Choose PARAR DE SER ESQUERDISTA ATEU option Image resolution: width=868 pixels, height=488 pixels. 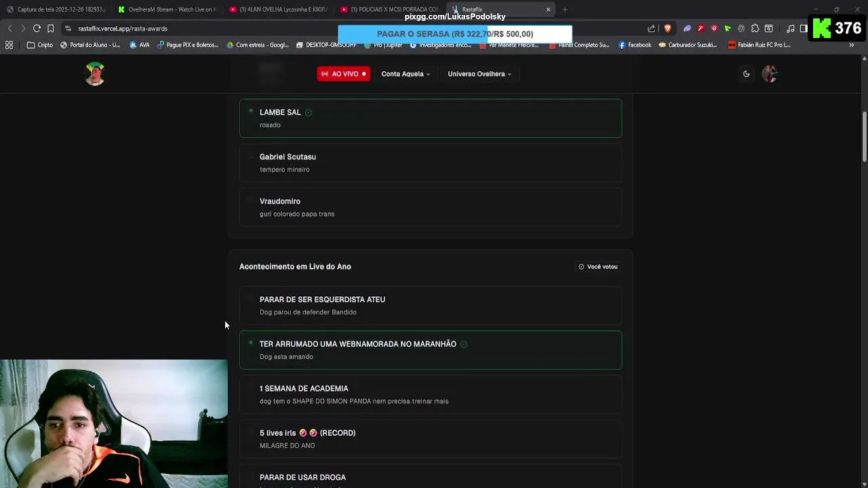431,305
